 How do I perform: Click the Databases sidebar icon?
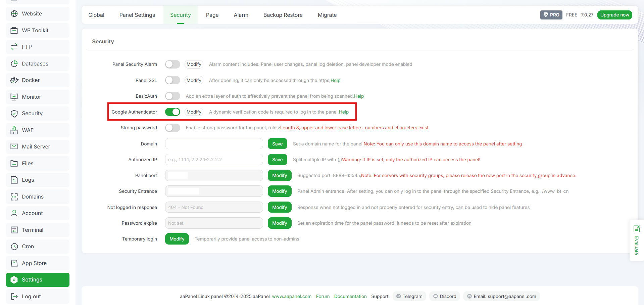click(14, 63)
